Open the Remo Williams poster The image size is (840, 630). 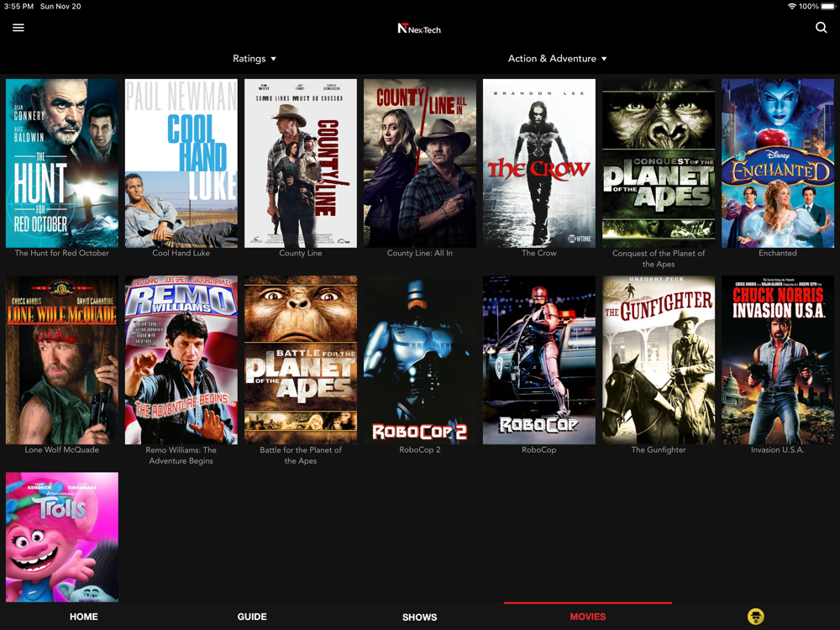click(x=181, y=360)
